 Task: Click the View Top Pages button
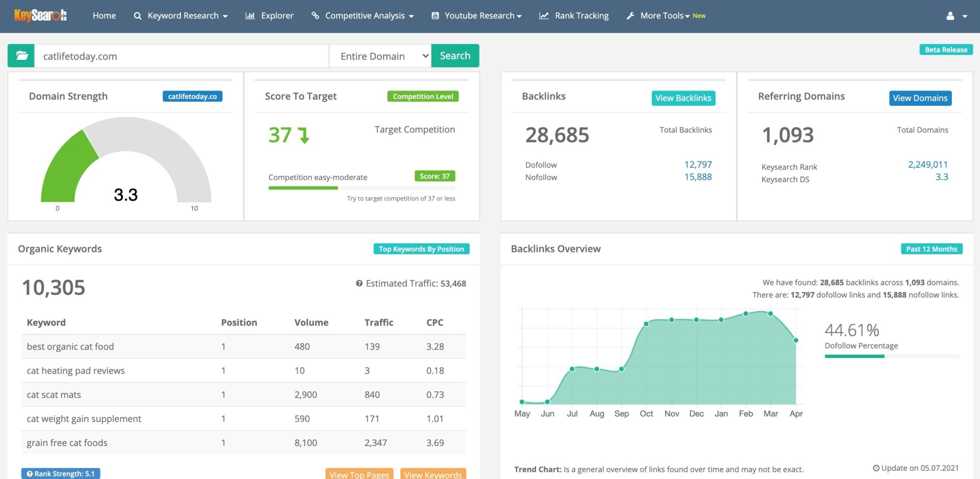point(359,474)
